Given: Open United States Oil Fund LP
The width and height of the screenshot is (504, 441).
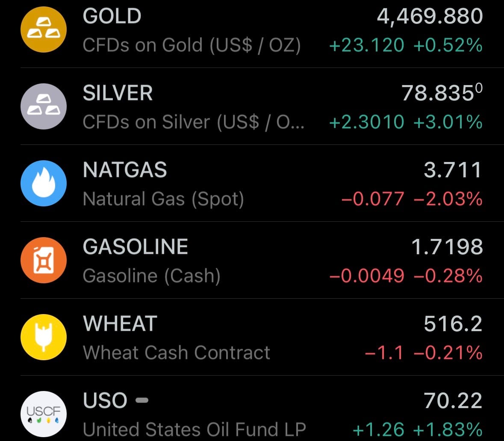Looking at the screenshot, I should (x=195, y=429).
